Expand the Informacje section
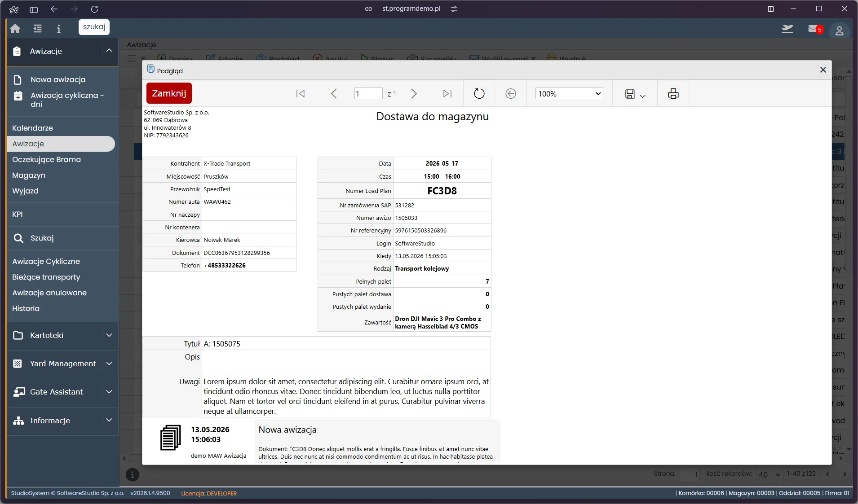858x504 pixels. 109,420
